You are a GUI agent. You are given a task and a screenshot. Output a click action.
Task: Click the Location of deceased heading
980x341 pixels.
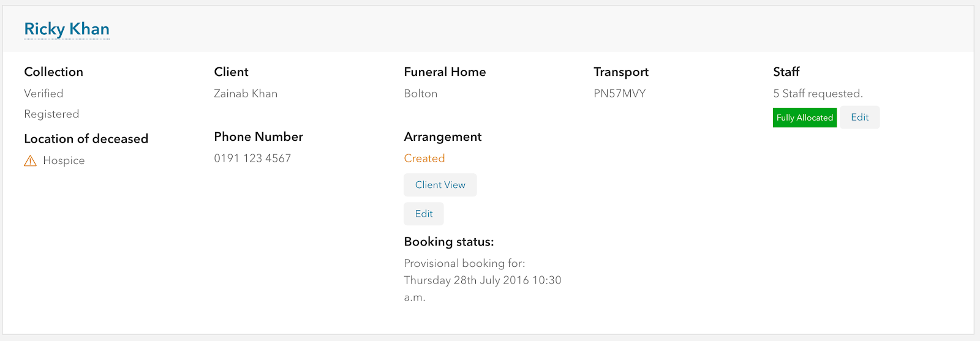pos(86,139)
